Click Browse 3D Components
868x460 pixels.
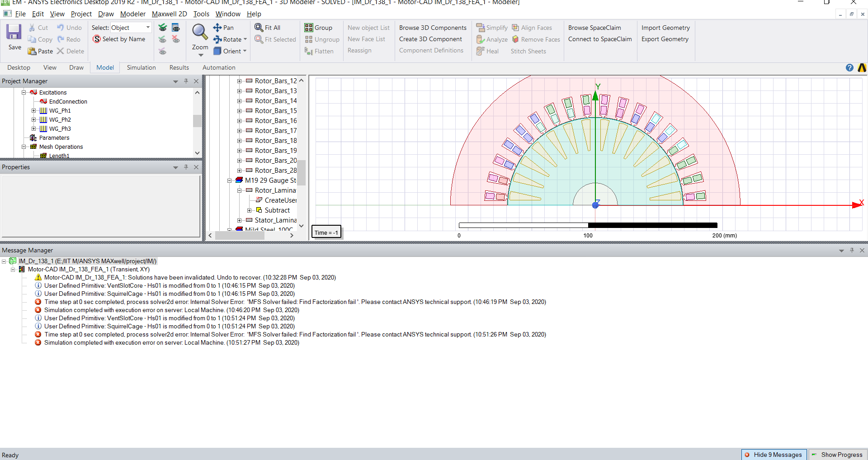pyautogui.click(x=433, y=28)
